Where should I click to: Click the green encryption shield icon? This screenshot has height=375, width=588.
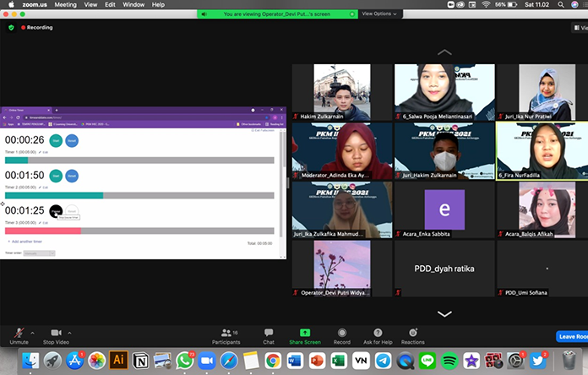11,27
